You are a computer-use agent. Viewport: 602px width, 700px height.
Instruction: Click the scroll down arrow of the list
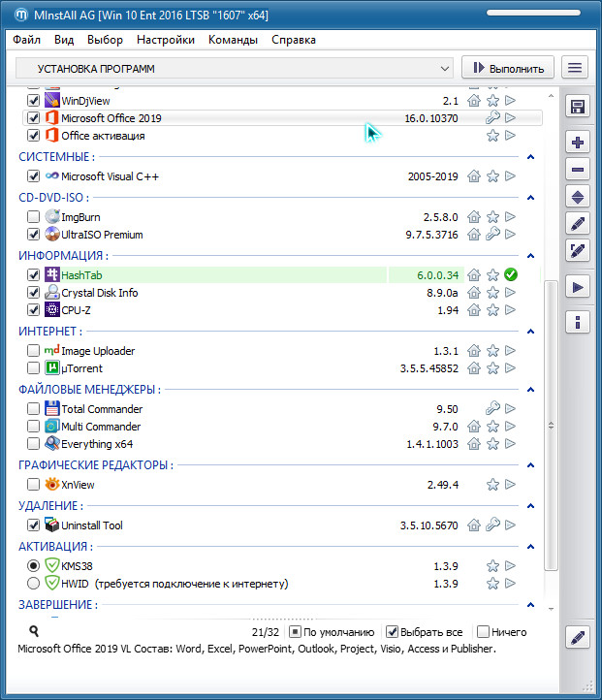[x=552, y=609]
